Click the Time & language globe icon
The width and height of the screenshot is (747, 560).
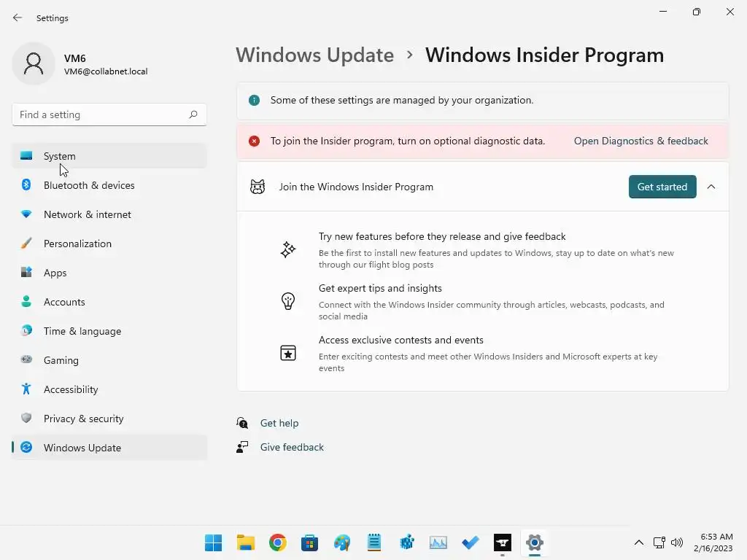(27, 330)
